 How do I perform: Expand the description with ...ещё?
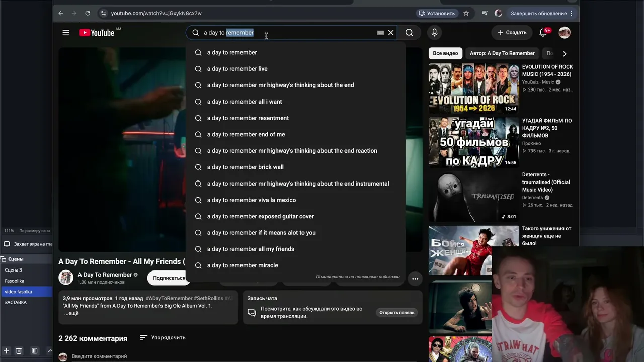pos(71,313)
